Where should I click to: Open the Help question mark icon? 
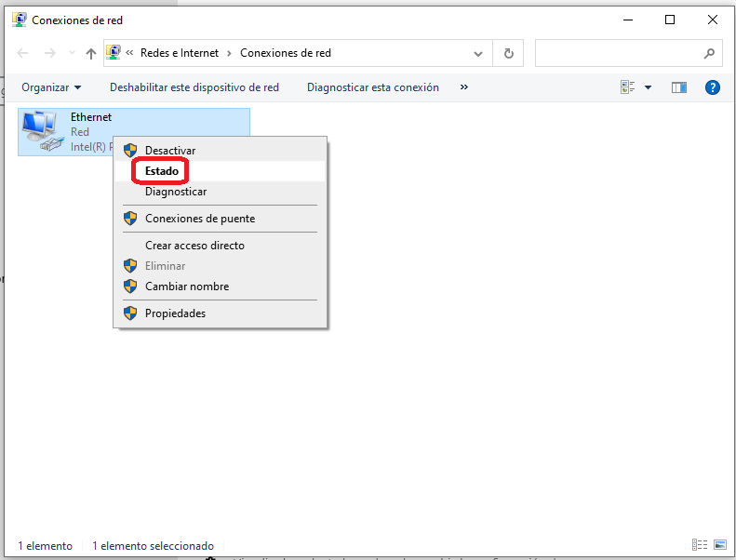coord(713,87)
